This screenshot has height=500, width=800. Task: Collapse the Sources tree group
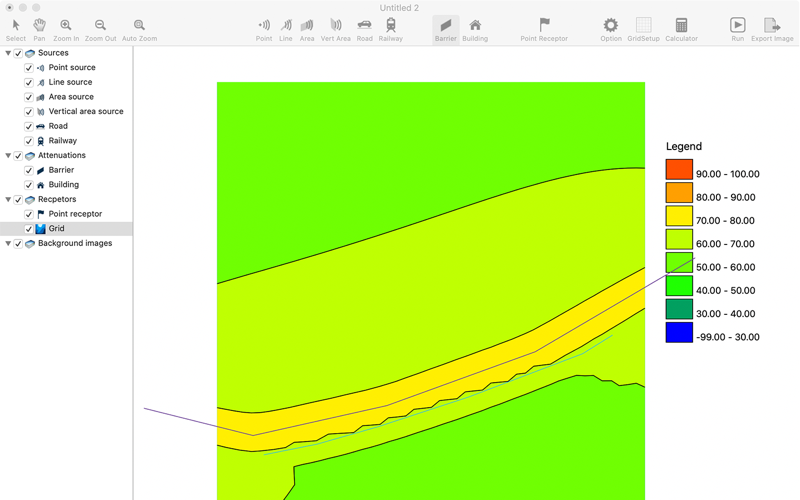(8, 53)
